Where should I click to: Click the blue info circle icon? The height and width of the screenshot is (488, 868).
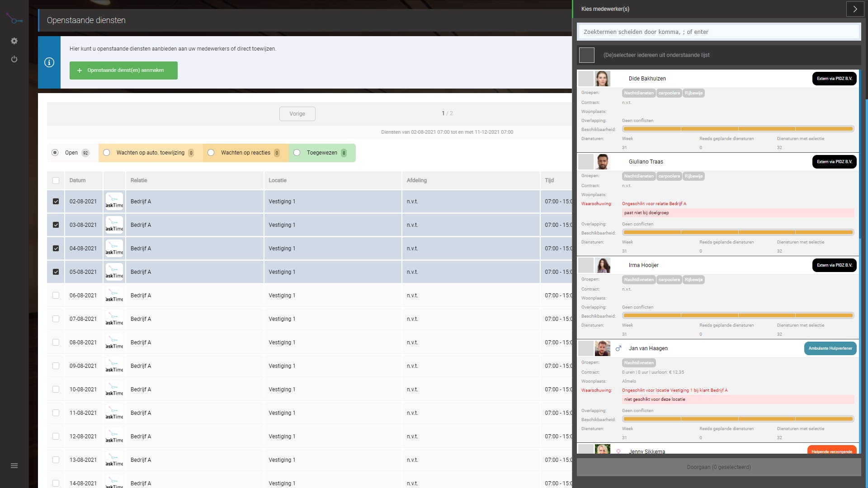coord(49,62)
